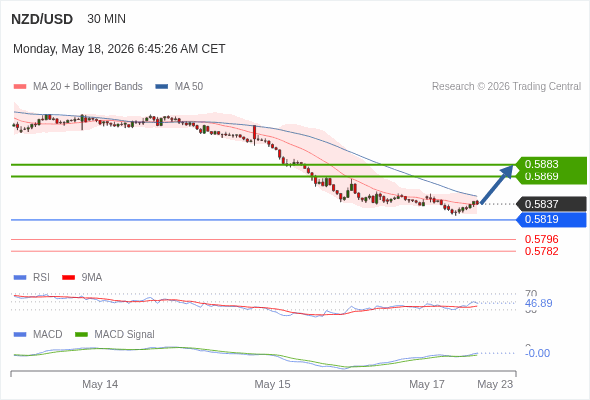The width and height of the screenshot is (590, 400).
Task: Click the MACD blue legend marker
Action: tap(20, 335)
